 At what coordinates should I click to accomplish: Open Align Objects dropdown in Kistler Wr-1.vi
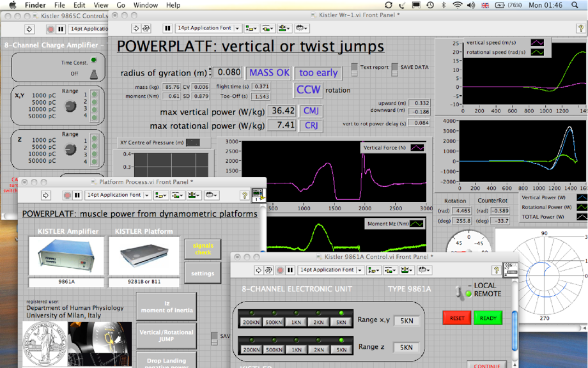coord(251,28)
